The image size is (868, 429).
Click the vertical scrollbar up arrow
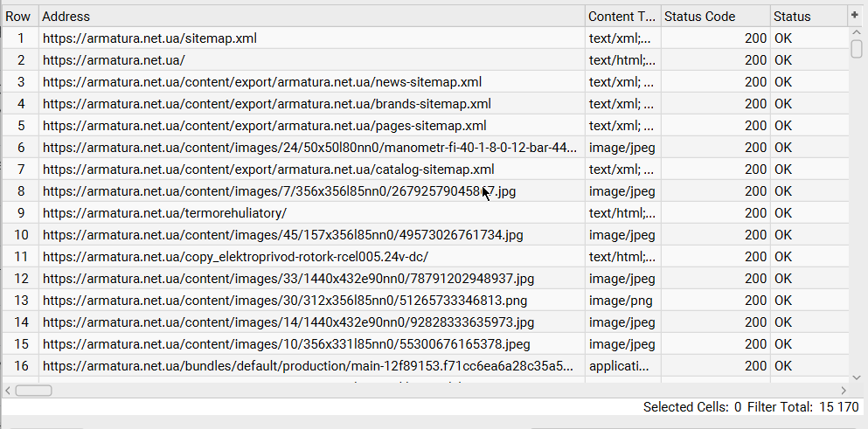coord(857,32)
